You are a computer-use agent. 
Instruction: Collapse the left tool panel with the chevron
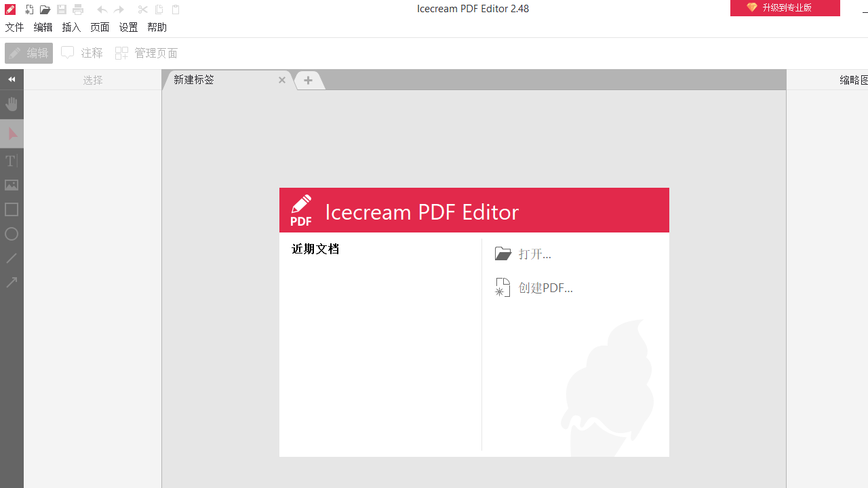point(12,79)
